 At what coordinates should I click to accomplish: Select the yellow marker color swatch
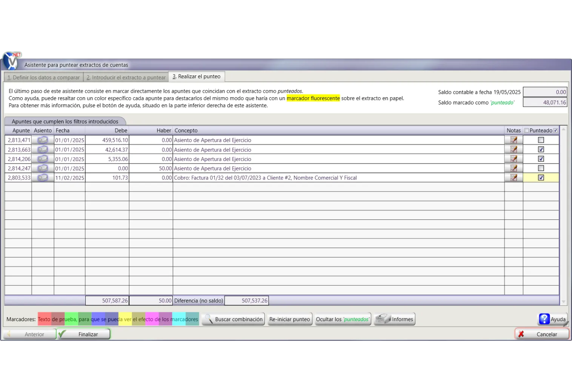coord(125,319)
